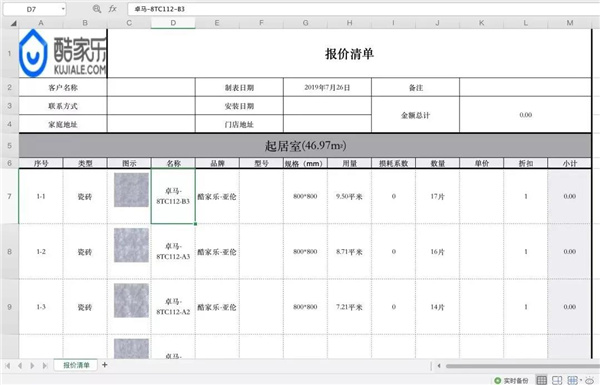
Task: Click the 损耗系数 heading cell
Action: point(393,163)
